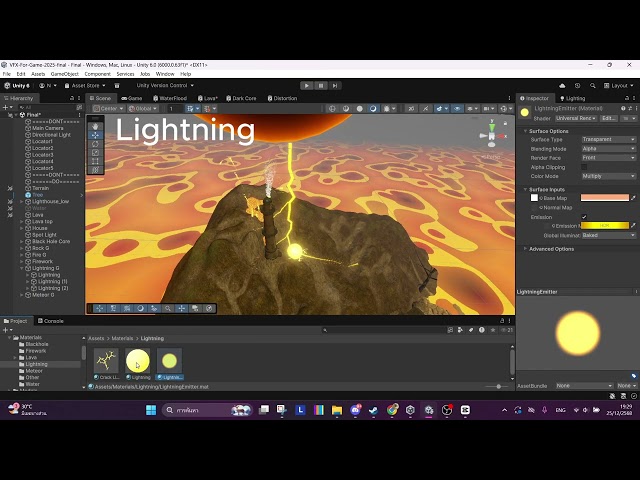The image size is (640, 480).
Task: Click the Project search by label icon
Action: tap(471, 330)
